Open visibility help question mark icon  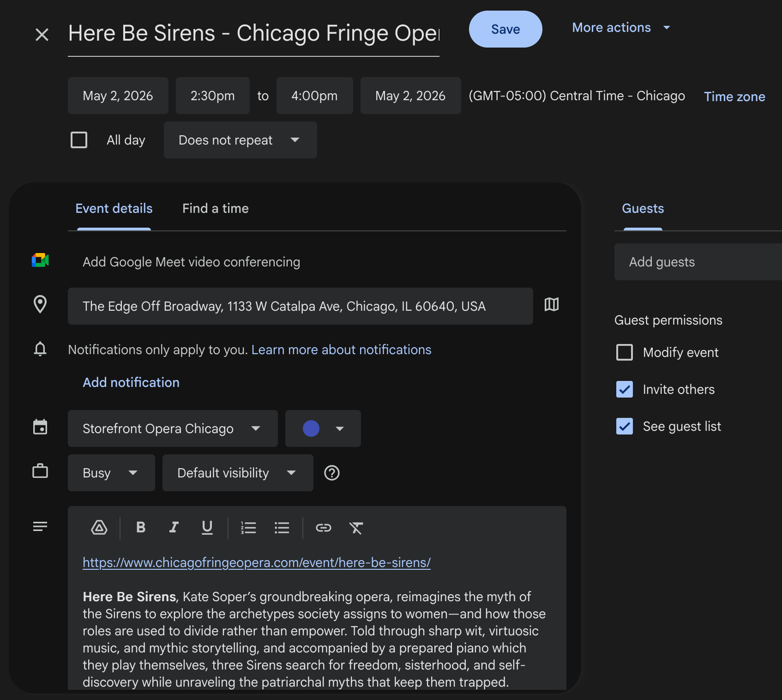pyautogui.click(x=332, y=473)
